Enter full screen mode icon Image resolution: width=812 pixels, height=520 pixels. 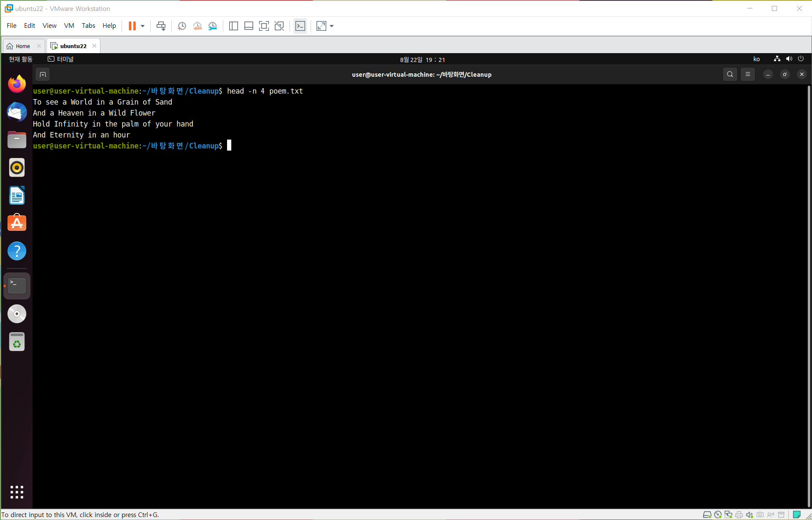pos(264,26)
